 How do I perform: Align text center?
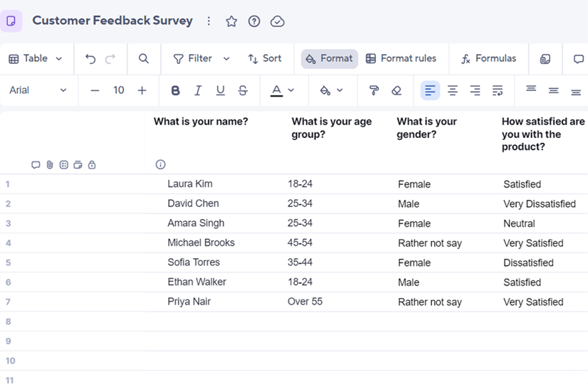click(x=453, y=90)
